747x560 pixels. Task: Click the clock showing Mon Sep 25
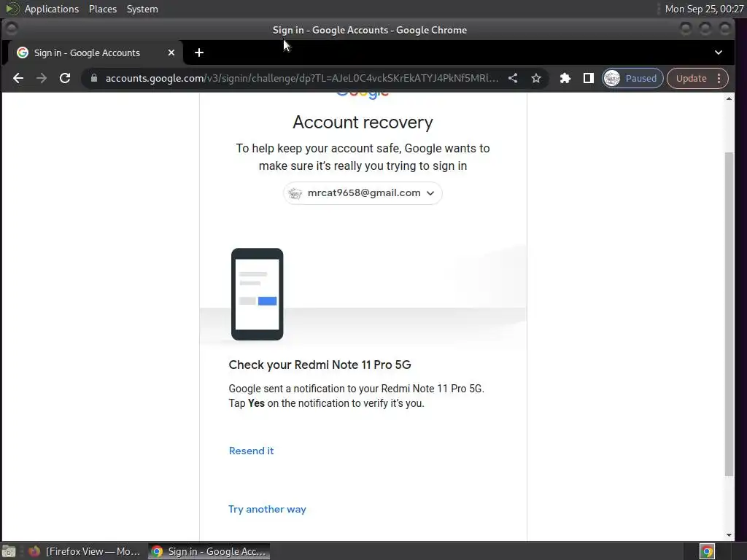[x=704, y=9]
